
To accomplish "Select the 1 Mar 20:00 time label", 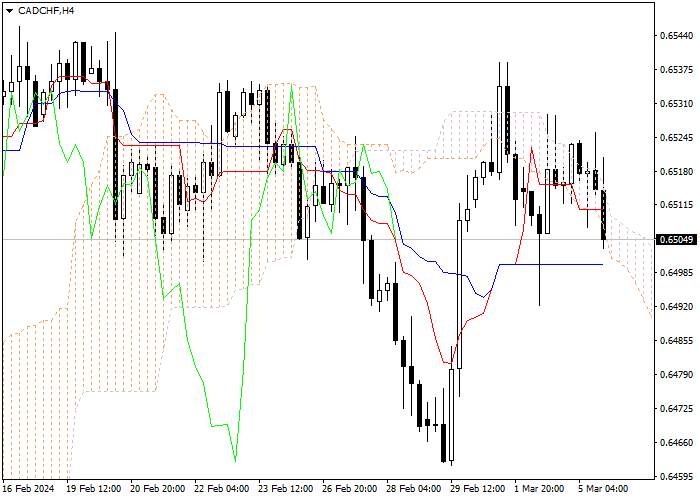I will pyautogui.click(x=539, y=489).
